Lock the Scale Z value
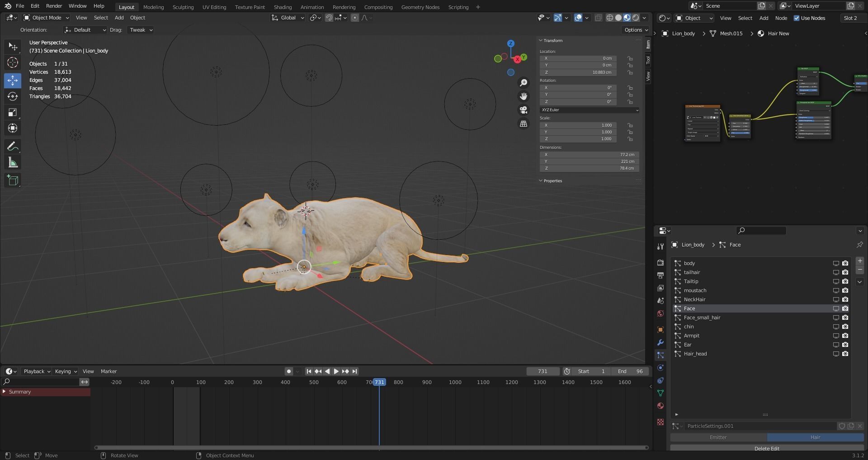Image resolution: width=868 pixels, height=460 pixels. (x=630, y=139)
